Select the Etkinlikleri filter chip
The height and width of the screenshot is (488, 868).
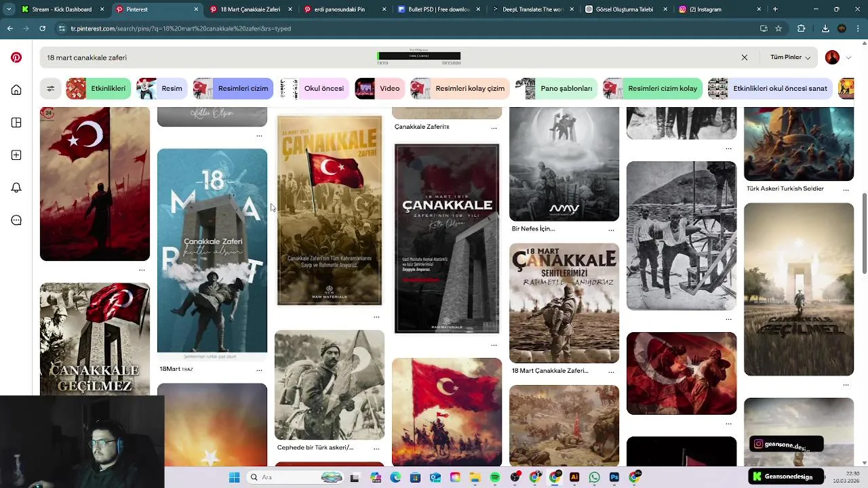pos(98,88)
